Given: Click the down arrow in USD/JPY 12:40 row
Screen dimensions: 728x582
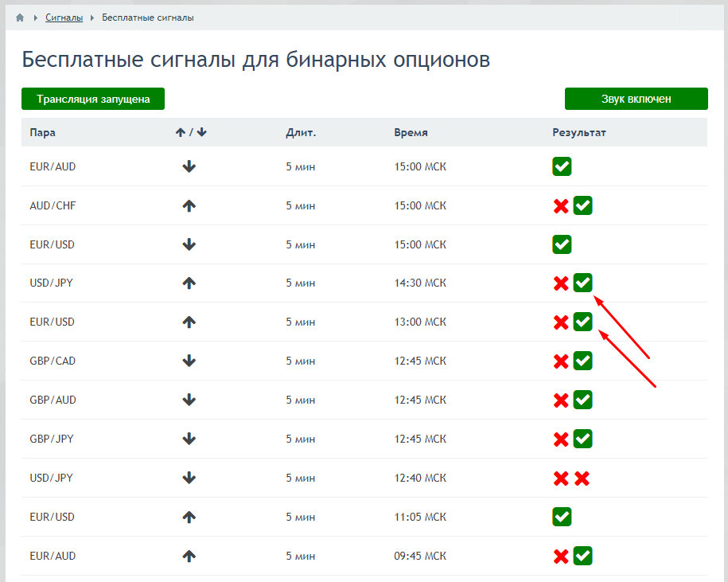Looking at the screenshot, I should pyautogui.click(x=189, y=478).
